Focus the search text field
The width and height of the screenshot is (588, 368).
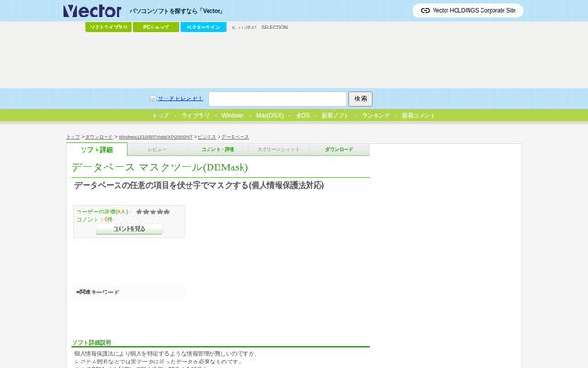[x=277, y=98]
